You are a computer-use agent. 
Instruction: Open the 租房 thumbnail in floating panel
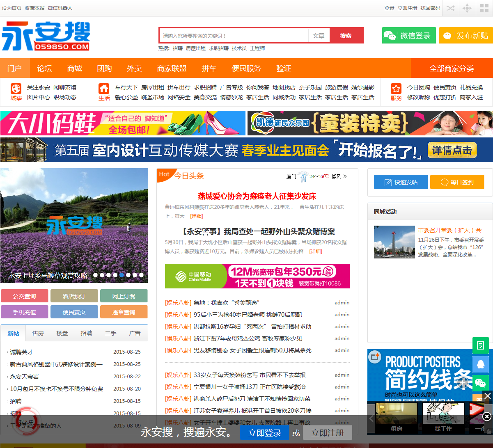click(x=397, y=418)
